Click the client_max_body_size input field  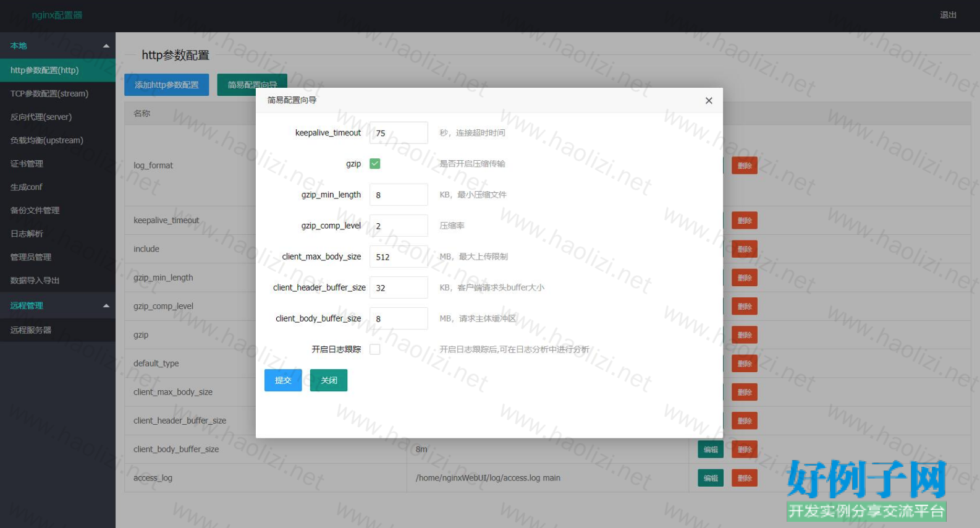pos(399,257)
